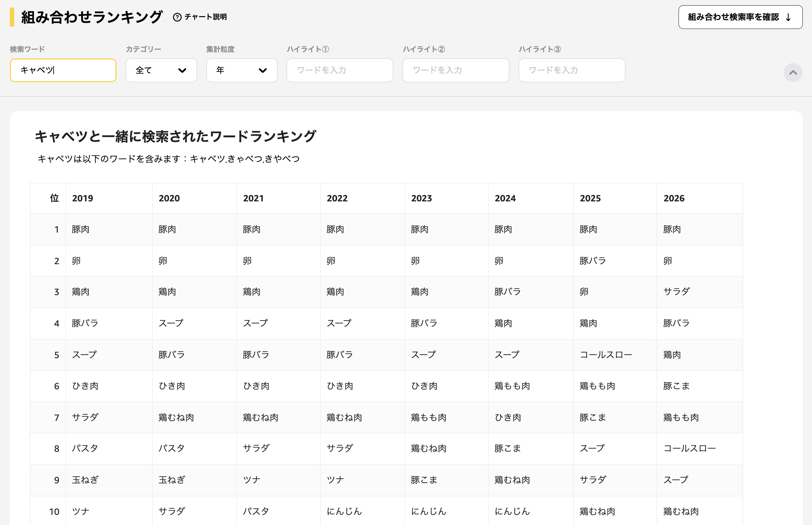The height and width of the screenshot is (525, 812).
Task: Focus the 検索ワード field containing キャベツ
Action: coord(63,70)
